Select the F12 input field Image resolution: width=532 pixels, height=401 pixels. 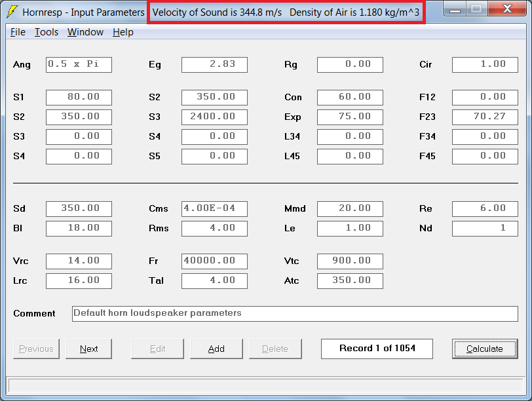pos(485,98)
